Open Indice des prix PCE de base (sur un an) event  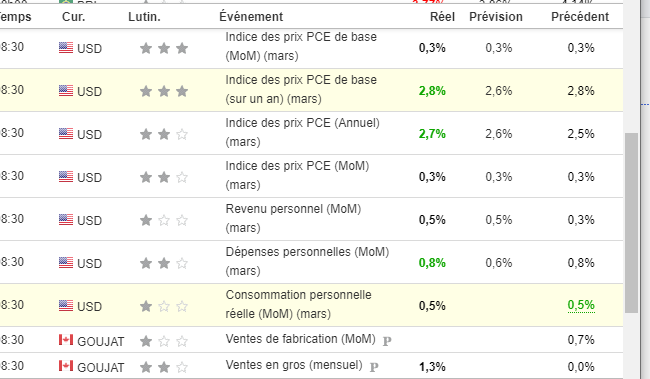[x=301, y=90]
